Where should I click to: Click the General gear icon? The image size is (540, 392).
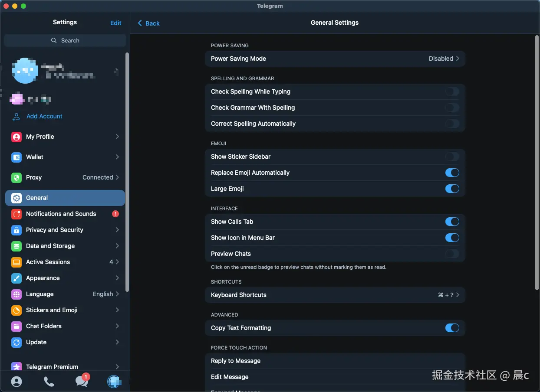(x=16, y=198)
